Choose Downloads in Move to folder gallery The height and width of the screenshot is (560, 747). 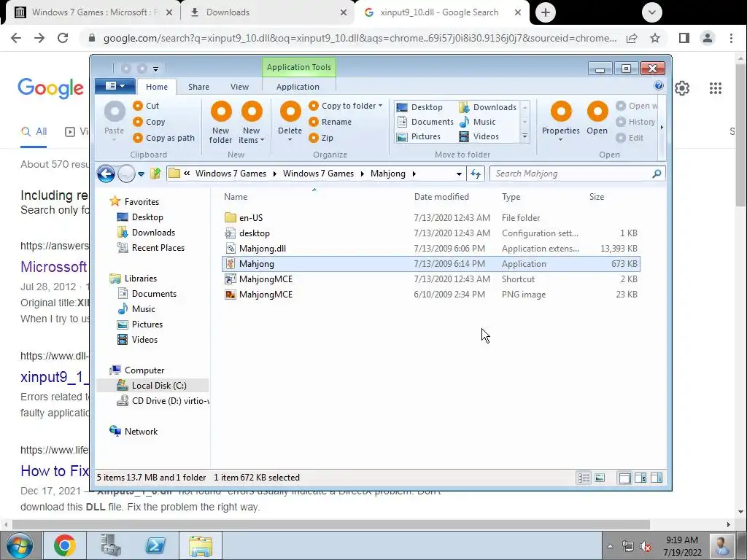[x=488, y=107]
